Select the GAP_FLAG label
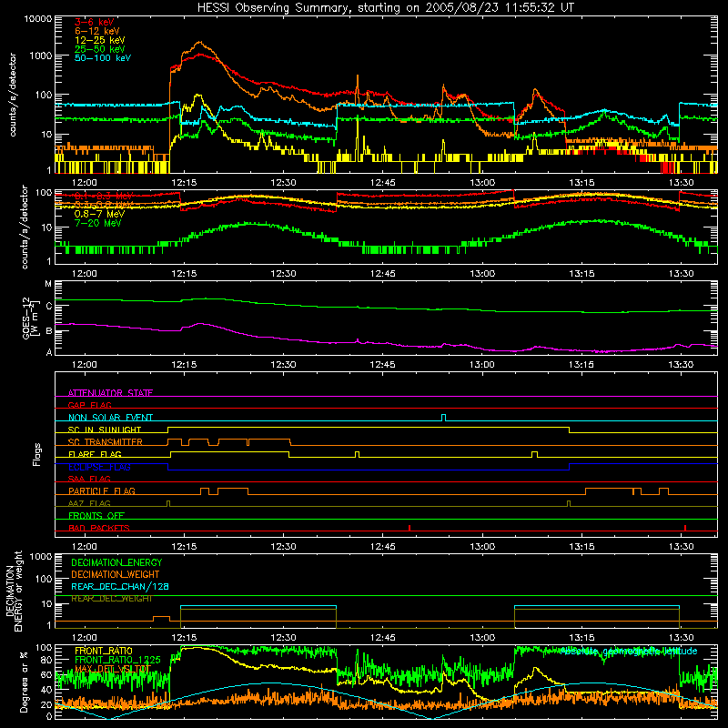This screenshot has height=728, width=728. point(89,405)
